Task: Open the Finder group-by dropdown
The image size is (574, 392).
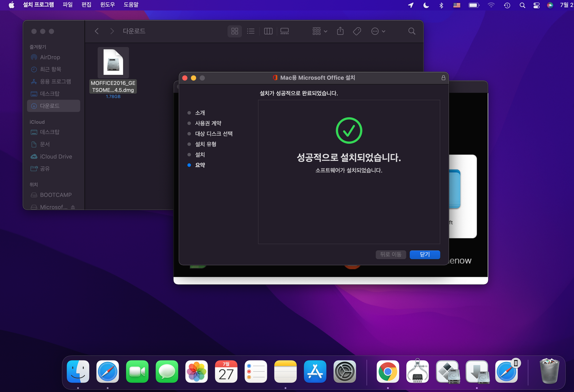Action: pos(320,31)
